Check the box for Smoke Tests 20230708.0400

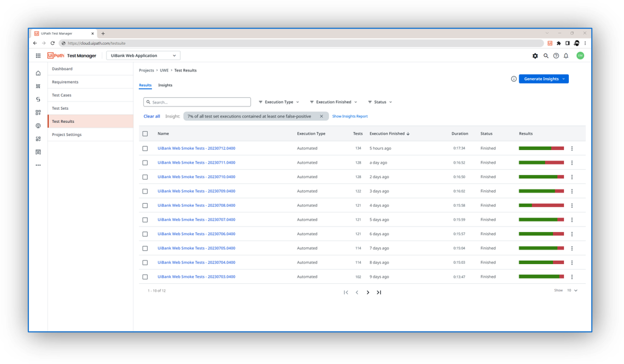point(145,206)
